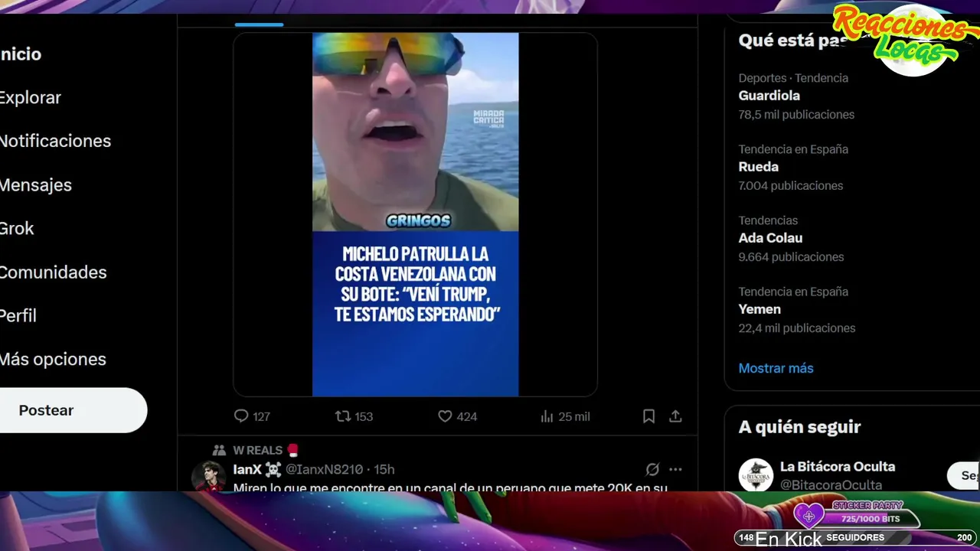Go to Inicio in sidebar
Image resolution: width=980 pixels, height=551 pixels.
(x=21, y=54)
